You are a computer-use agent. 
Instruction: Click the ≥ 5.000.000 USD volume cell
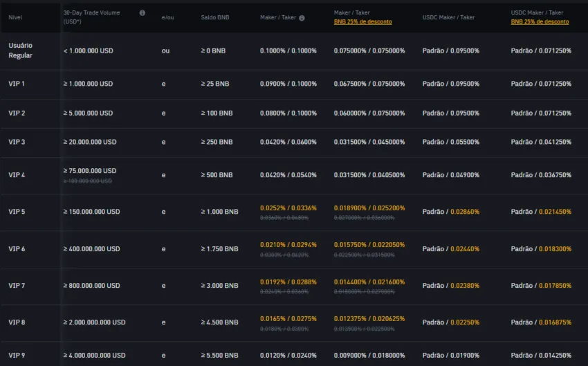click(x=88, y=113)
